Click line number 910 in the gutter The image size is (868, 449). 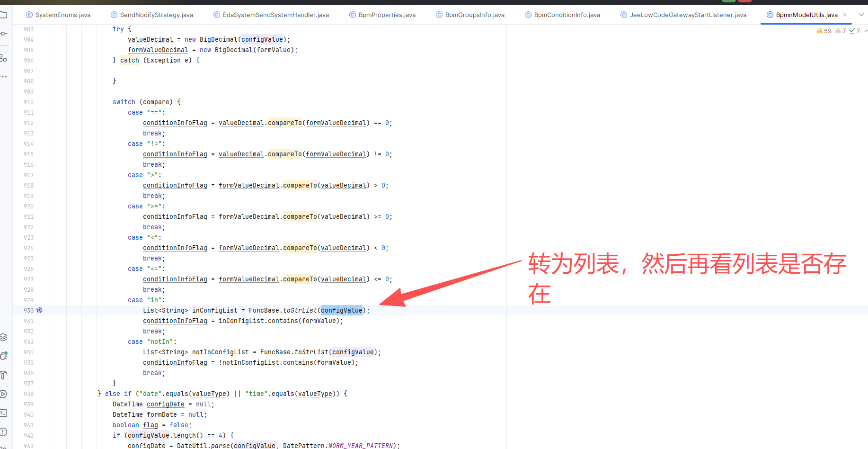click(x=29, y=102)
